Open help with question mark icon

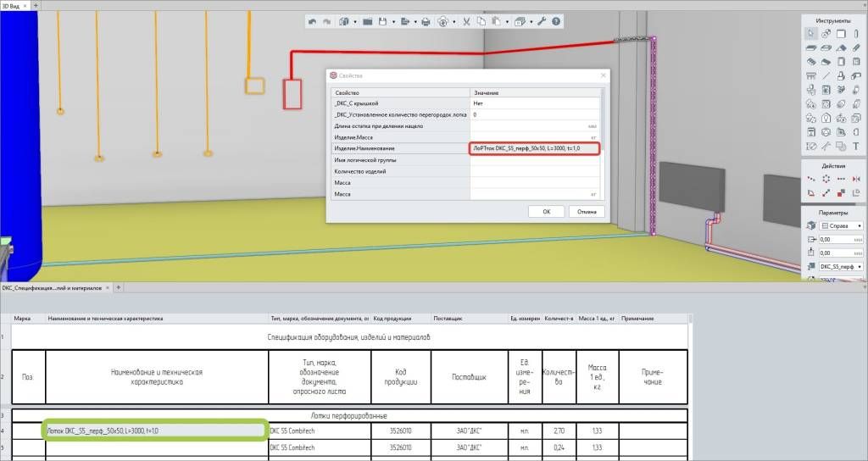tap(556, 21)
